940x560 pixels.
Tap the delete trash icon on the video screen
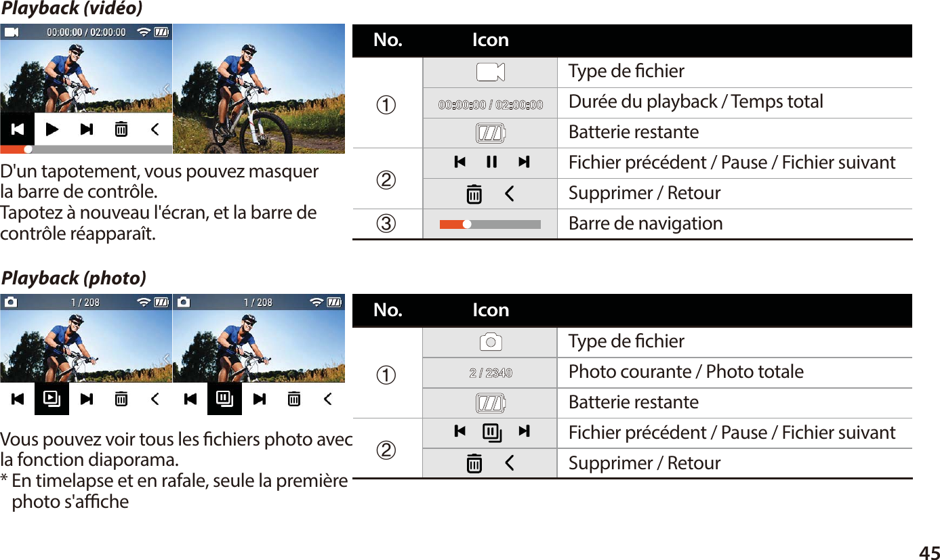coord(121,129)
